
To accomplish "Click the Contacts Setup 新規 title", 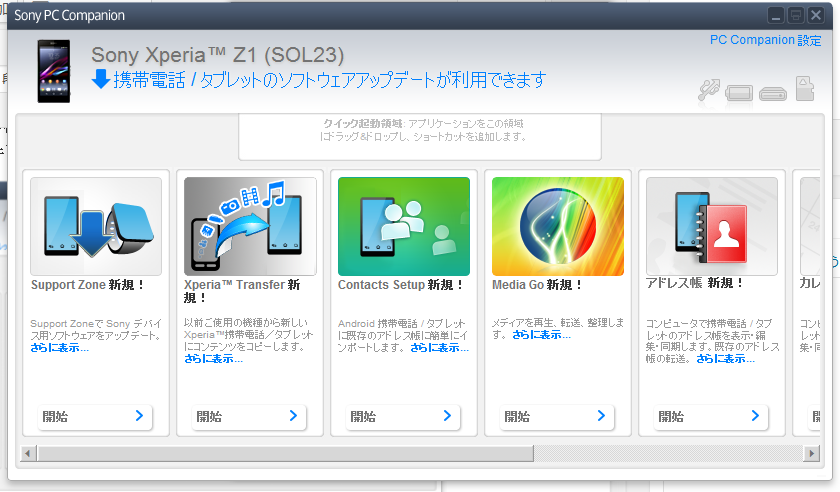I will [400, 285].
